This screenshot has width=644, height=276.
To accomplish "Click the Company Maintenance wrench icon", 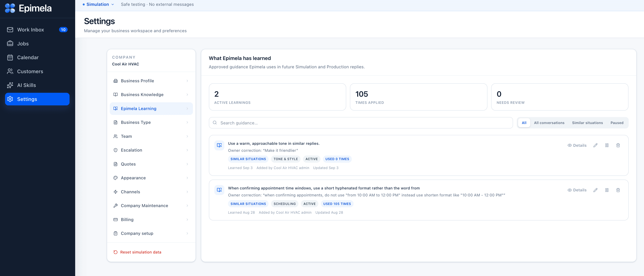I will coord(115,206).
